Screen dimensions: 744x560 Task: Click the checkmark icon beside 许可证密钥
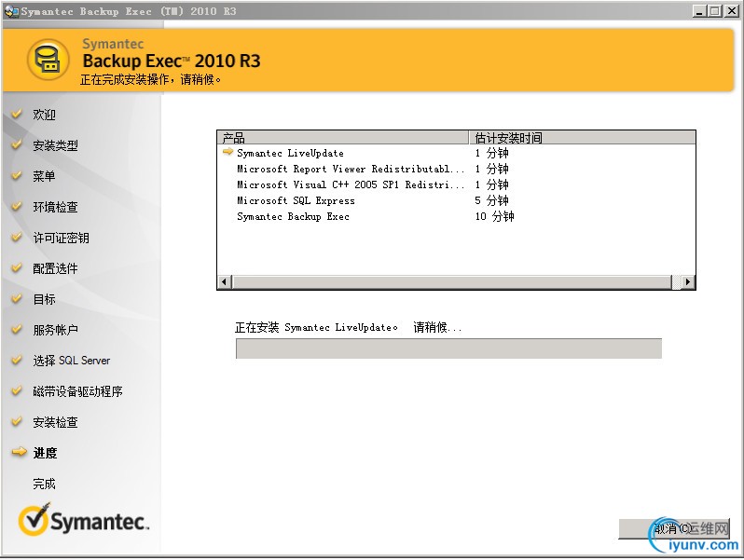[17, 237]
